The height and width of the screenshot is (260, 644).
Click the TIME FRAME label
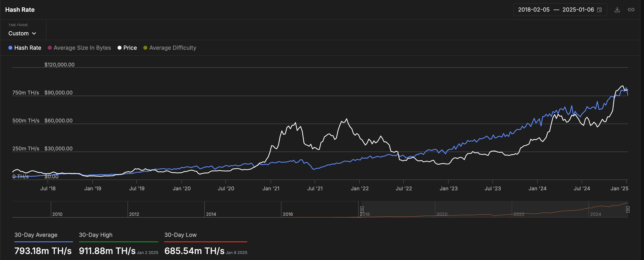18,25
